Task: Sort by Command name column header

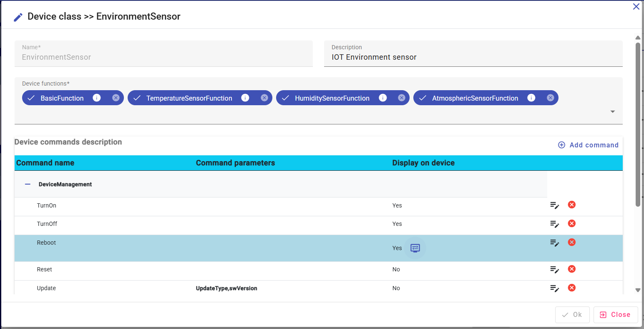Action: point(45,163)
